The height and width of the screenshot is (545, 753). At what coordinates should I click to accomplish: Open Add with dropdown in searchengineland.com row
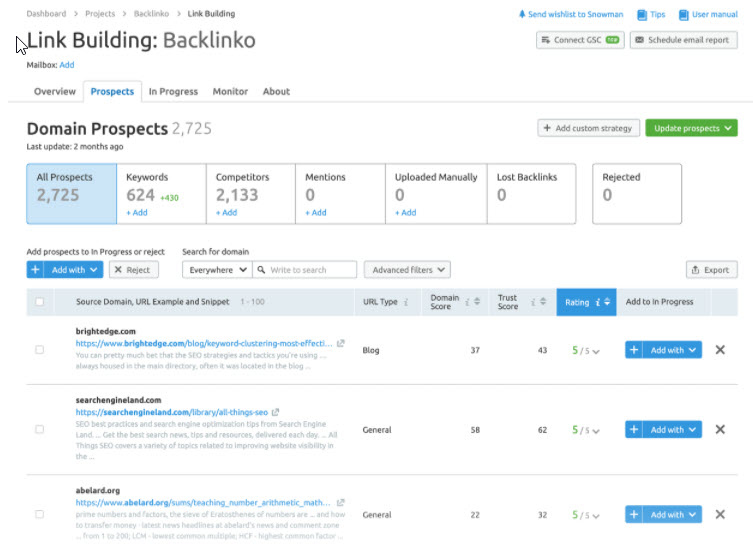click(673, 429)
